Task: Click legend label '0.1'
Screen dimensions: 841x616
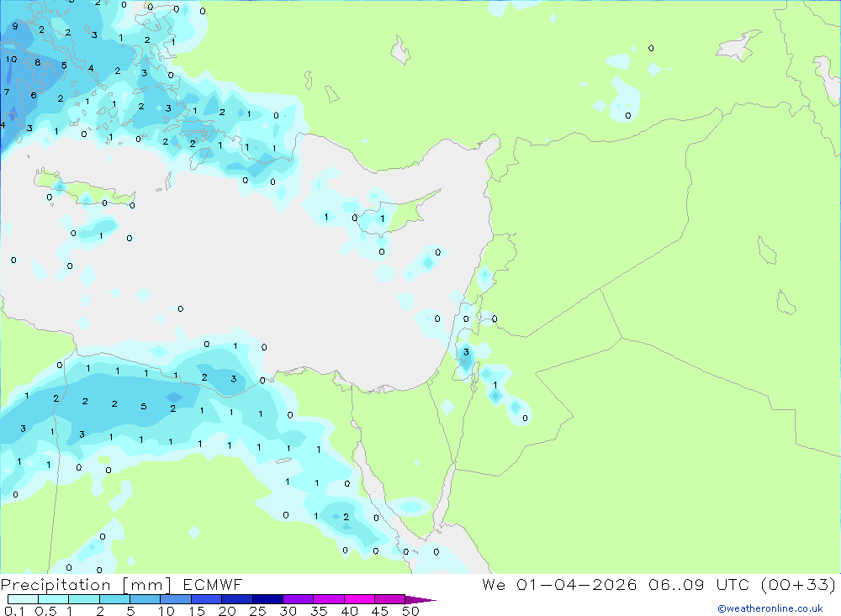Action: pos(14,611)
